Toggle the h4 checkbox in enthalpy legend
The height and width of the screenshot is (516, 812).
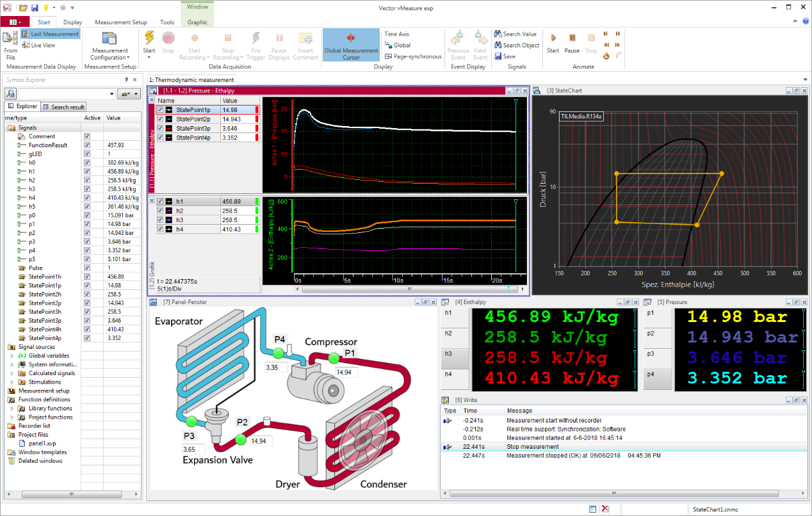(160, 229)
